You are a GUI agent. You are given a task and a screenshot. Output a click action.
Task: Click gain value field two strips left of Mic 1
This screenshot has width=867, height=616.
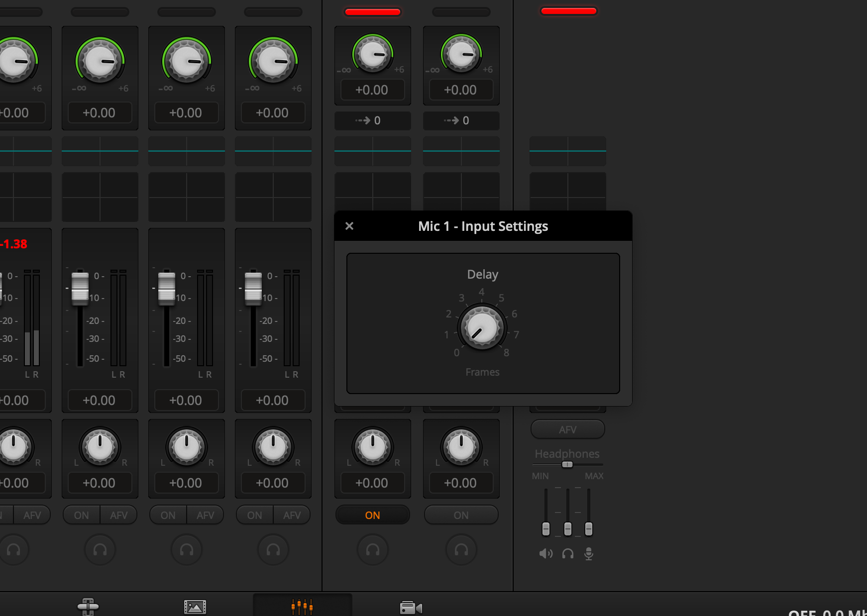point(186,113)
